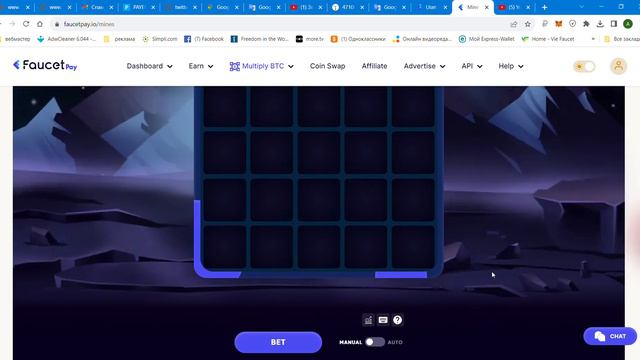Close the active Mines browser tab

point(486,7)
